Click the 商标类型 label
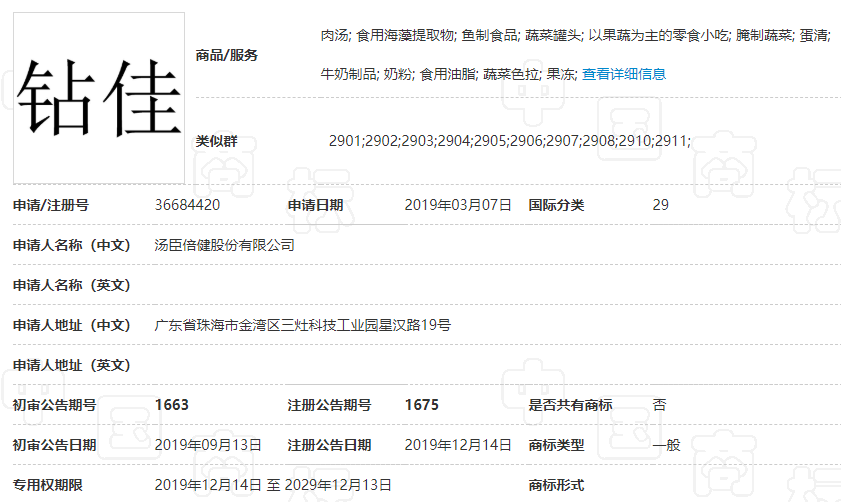The width and height of the screenshot is (841, 502). 556,445
